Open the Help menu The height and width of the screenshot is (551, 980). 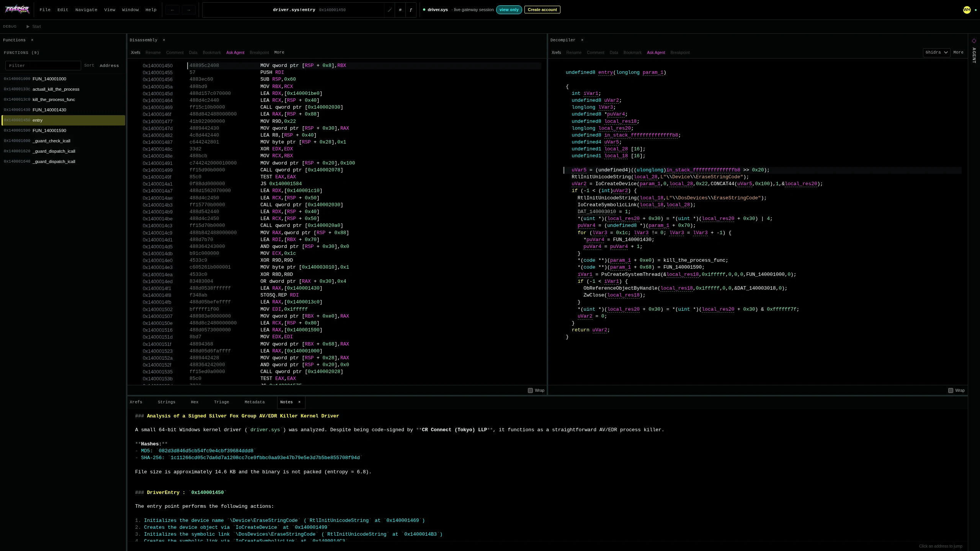pos(151,10)
